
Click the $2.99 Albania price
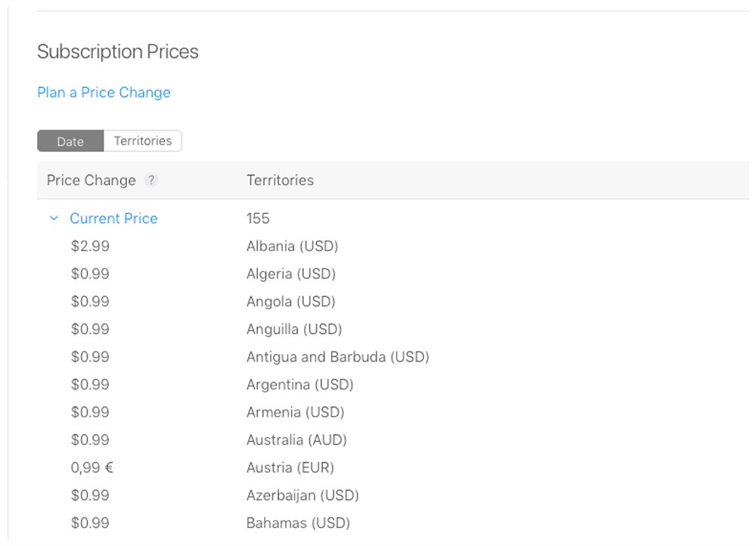coord(90,247)
